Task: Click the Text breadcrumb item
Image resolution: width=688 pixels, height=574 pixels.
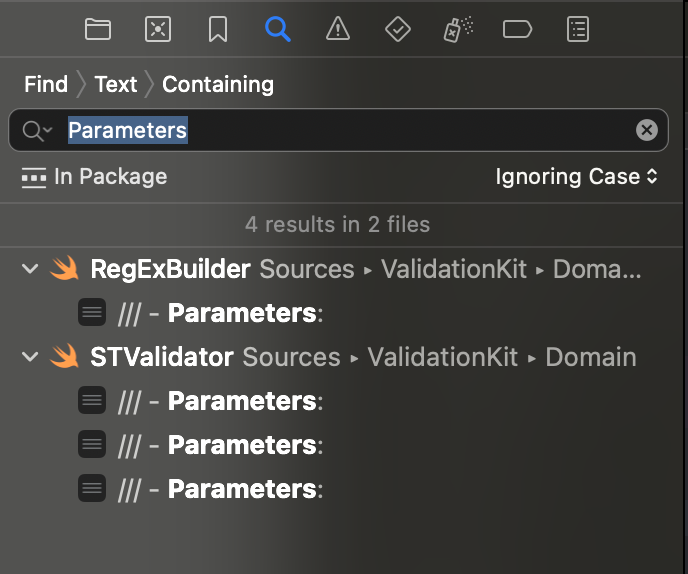Action: (x=116, y=84)
